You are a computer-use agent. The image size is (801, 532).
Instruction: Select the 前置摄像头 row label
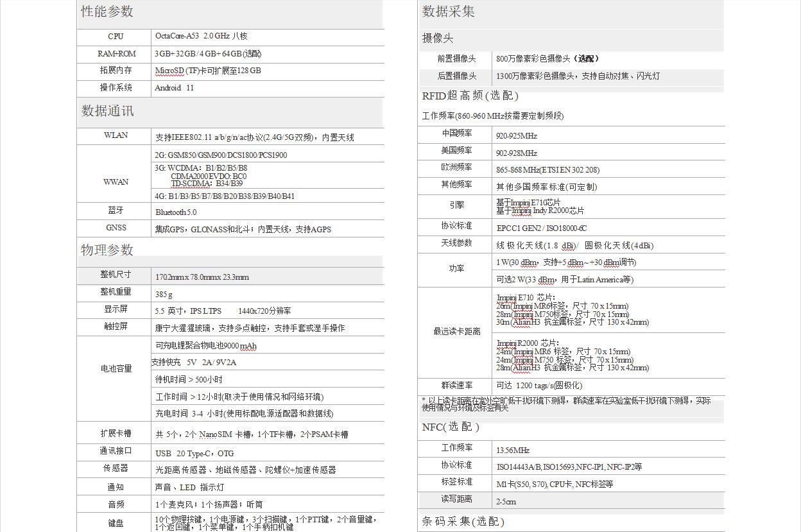click(456, 59)
